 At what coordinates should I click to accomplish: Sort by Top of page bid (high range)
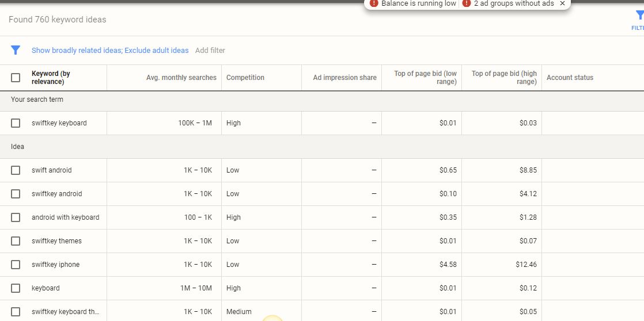(505, 78)
